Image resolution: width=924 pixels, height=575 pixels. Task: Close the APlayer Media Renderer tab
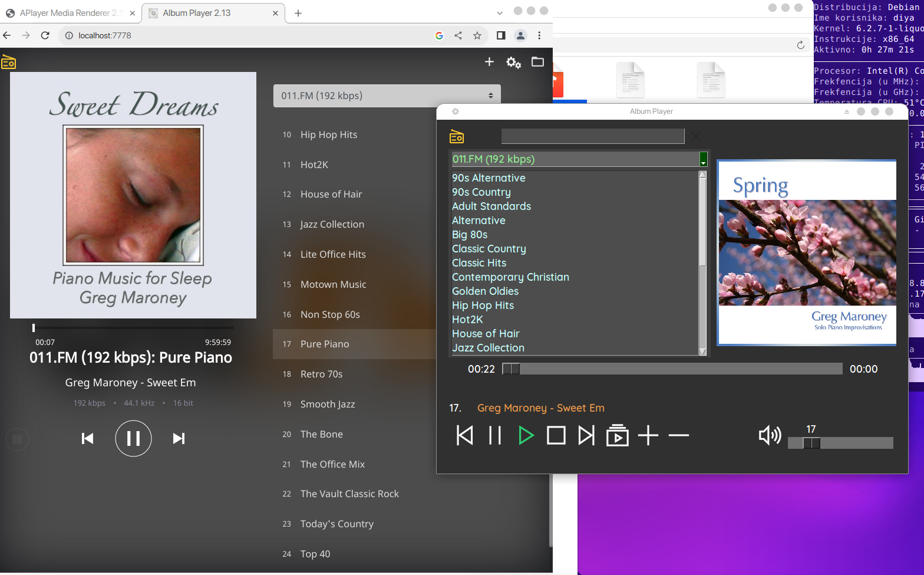(132, 13)
